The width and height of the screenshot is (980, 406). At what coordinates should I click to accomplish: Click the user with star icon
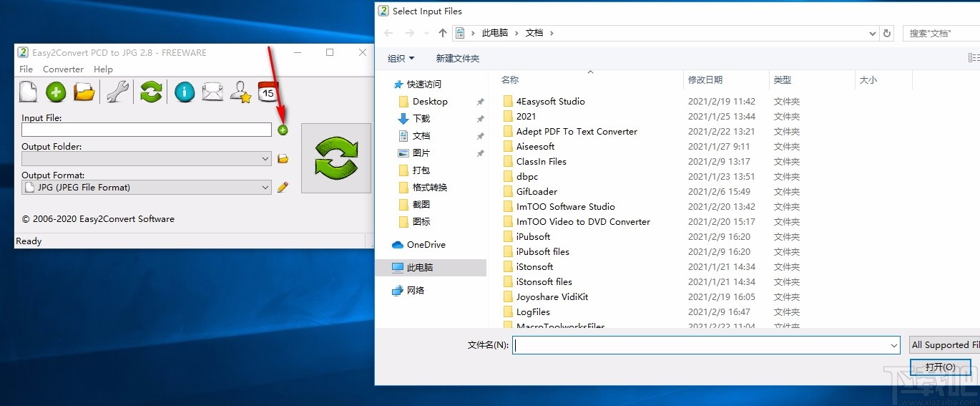pos(240,92)
